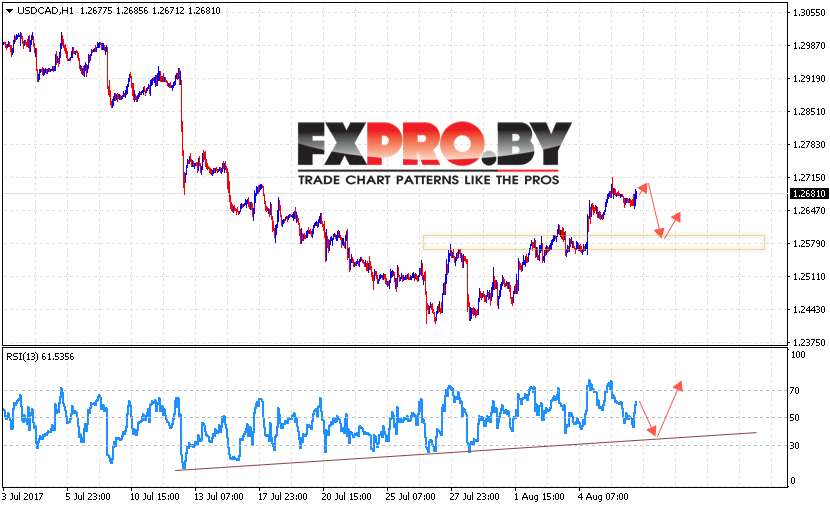
Task: Select the OHLC values 1.26775 1.26856 1.26712 1.26810
Action: 150,11
